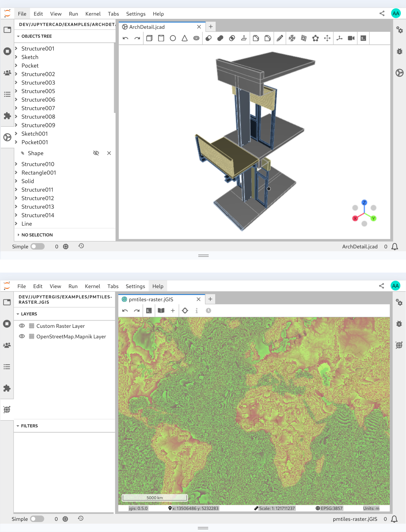This screenshot has width=406, height=532.
Task: Open a new tab beside pmtiles-raster.jGIS
Action: pyautogui.click(x=210, y=299)
